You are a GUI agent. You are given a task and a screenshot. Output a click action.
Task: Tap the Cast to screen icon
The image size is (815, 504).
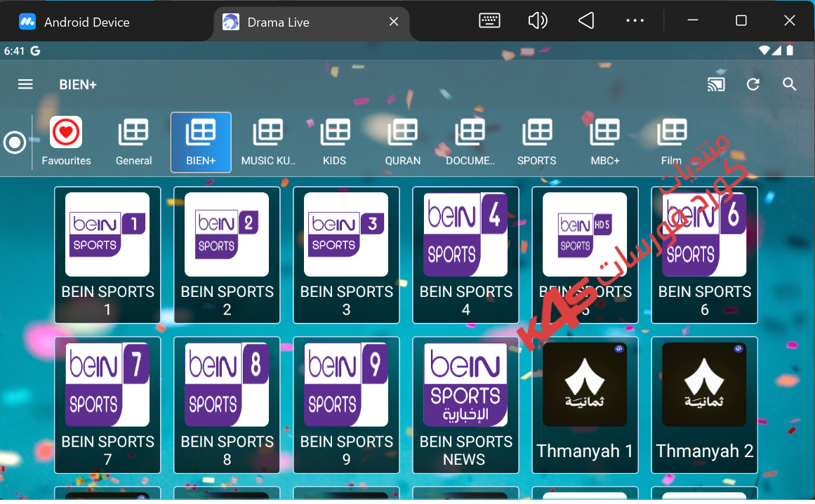[x=716, y=84]
